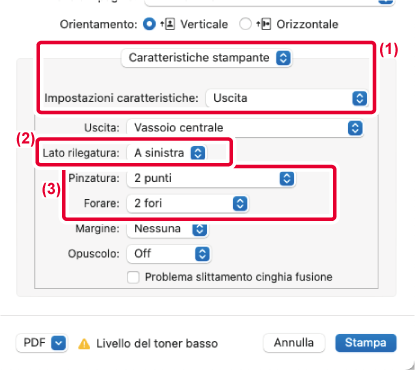Click the Annulla button

coord(294,343)
